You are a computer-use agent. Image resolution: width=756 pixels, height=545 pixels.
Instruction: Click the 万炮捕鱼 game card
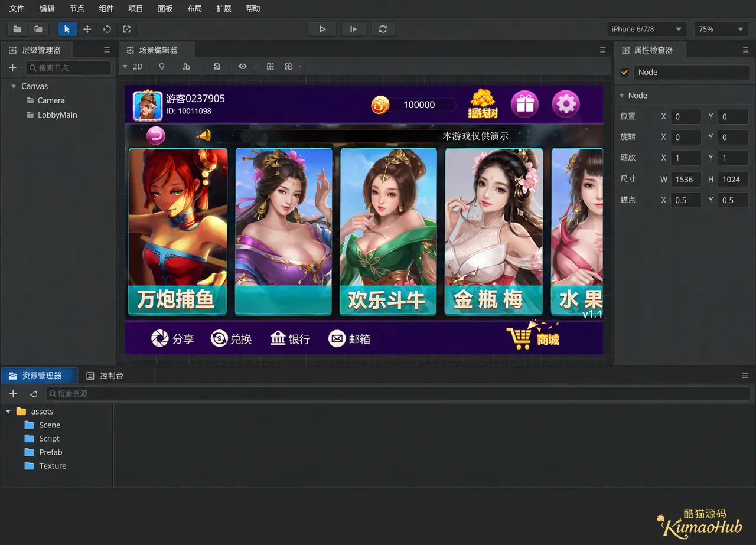178,231
